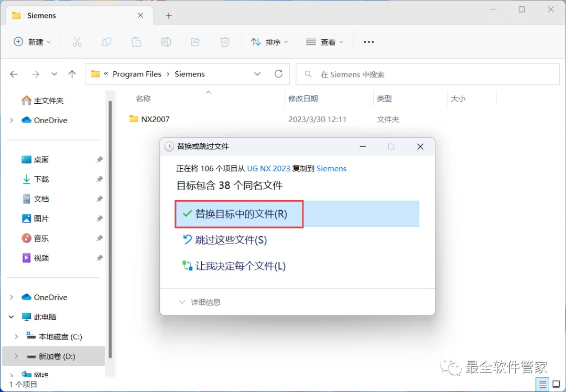This screenshot has width=566, height=392.
Task: Click the Siemens destination link in dialog
Action: pyautogui.click(x=331, y=169)
